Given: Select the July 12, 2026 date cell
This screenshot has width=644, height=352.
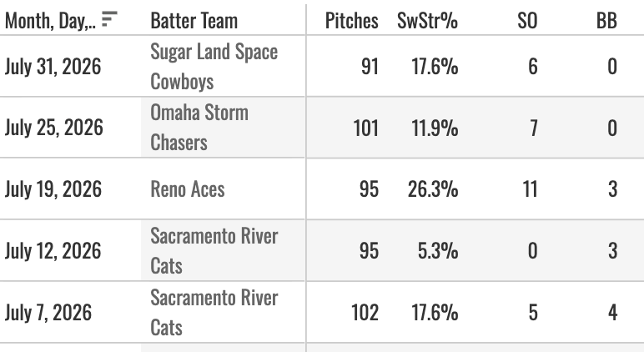Looking at the screenshot, I should [53, 250].
